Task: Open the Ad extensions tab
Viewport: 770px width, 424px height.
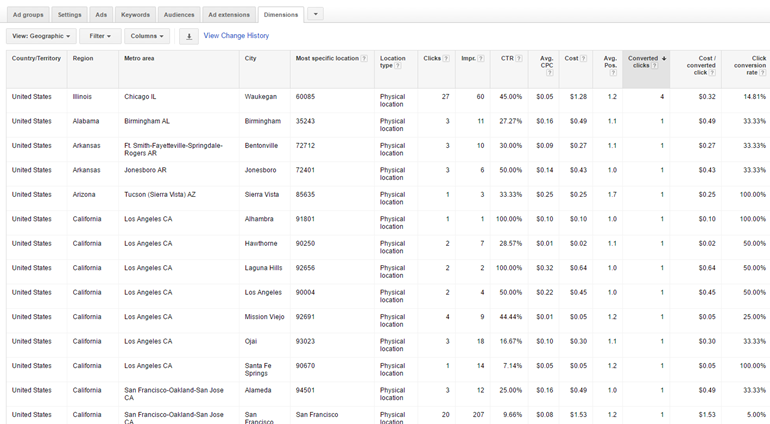Action: [229, 15]
